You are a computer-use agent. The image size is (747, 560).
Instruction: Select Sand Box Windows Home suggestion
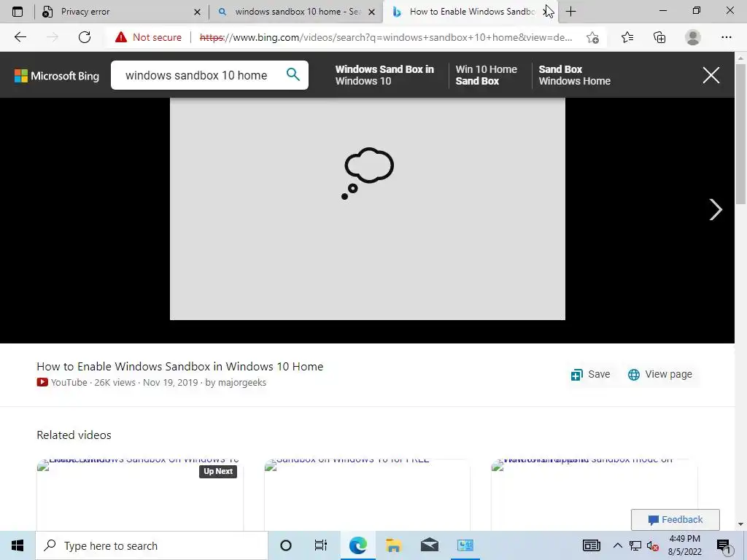pyautogui.click(x=574, y=75)
